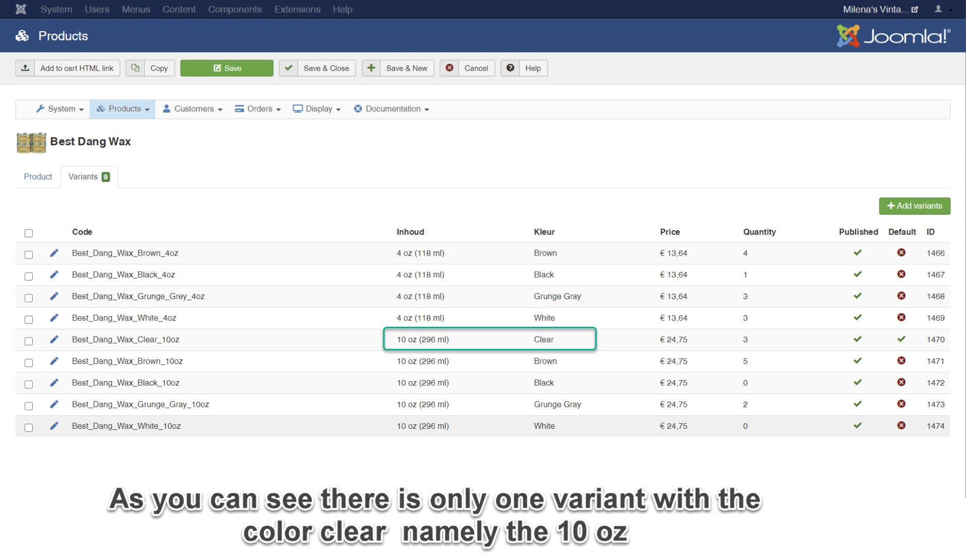Open the System menu in top bar

57,9
